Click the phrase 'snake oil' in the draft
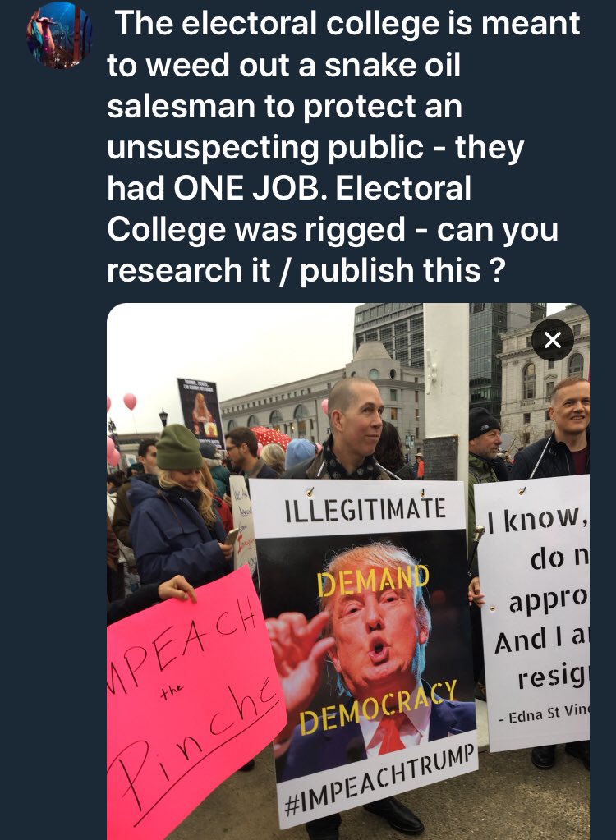This screenshot has width=616, height=840. [x=392, y=66]
